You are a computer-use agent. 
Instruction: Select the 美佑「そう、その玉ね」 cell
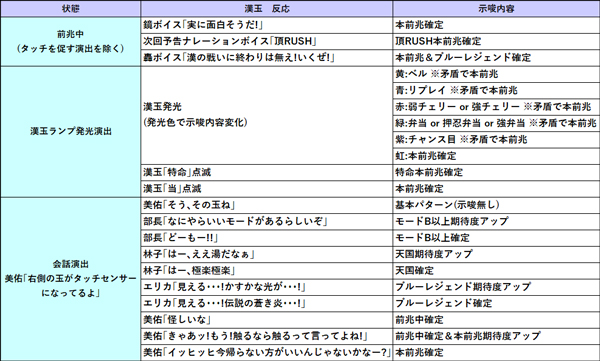267,205
